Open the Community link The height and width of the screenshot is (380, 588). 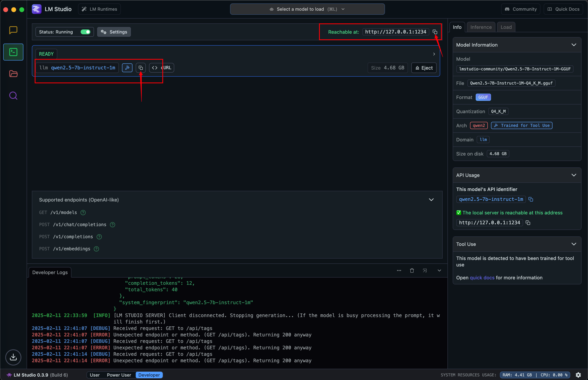coord(520,9)
